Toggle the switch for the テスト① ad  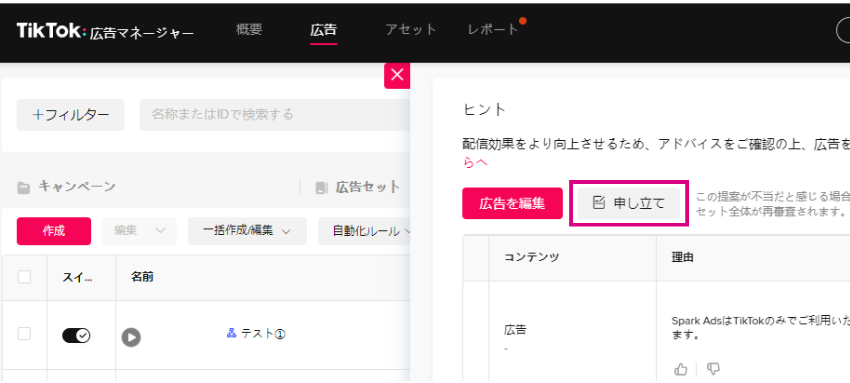coord(76,336)
